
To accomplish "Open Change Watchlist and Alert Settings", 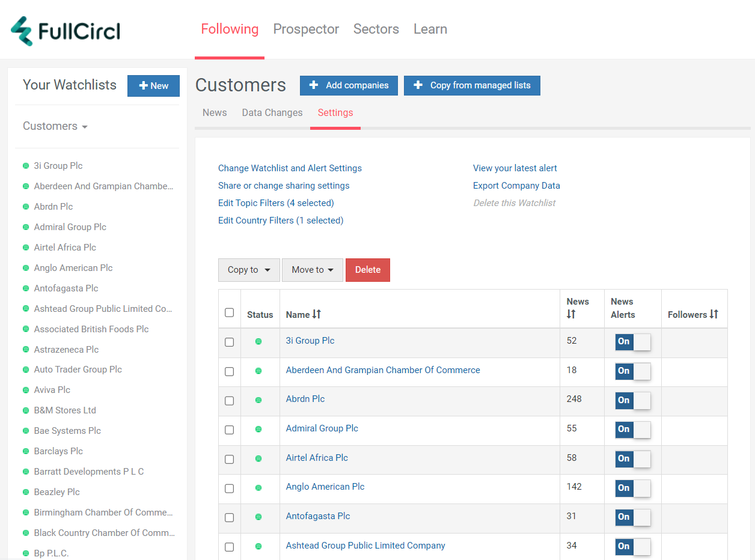I will [x=290, y=168].
